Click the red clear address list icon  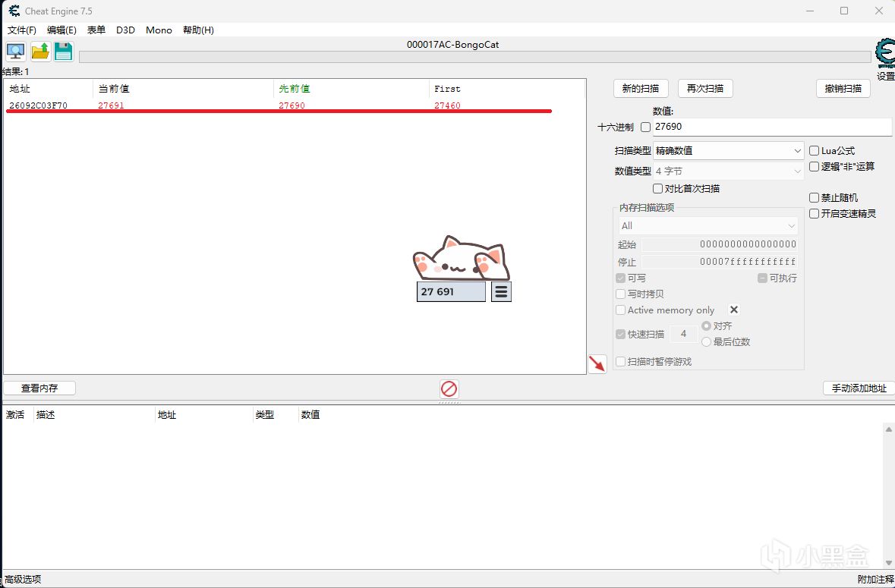(x=449, y=389)
